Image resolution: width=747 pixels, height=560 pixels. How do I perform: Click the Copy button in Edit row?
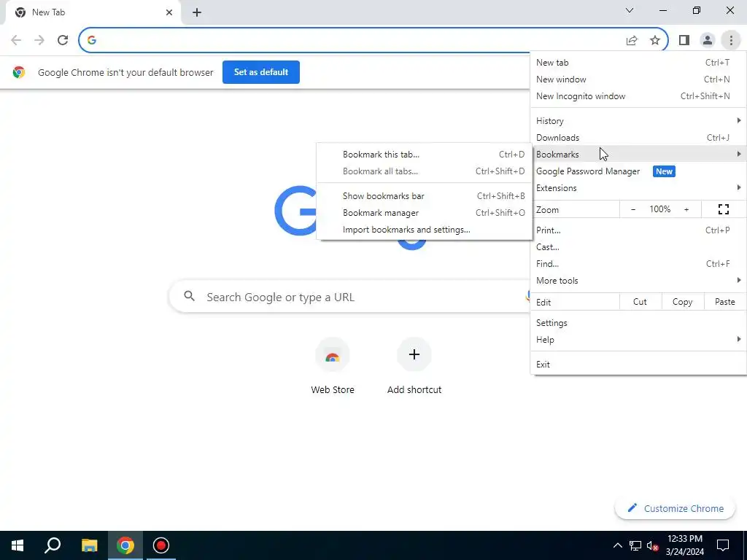click(682, 302)
